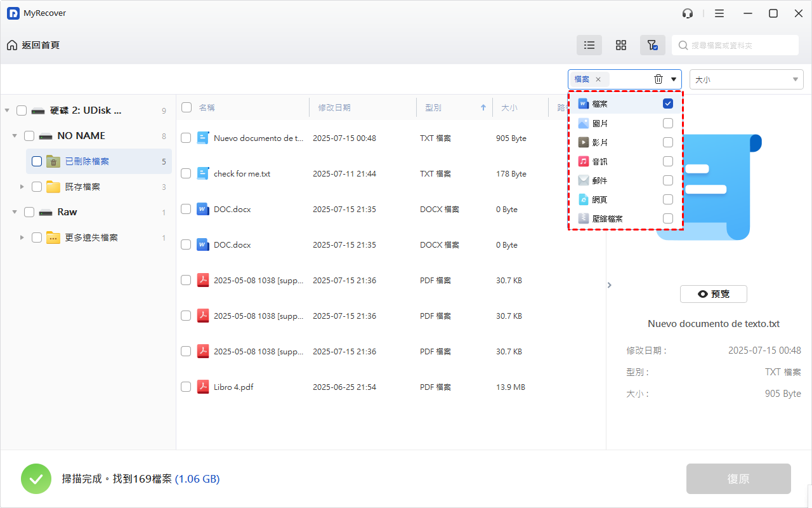Select the first DOC.docx row name
Viewport: 812px width, 508px height.
click(x=232, y=209)
